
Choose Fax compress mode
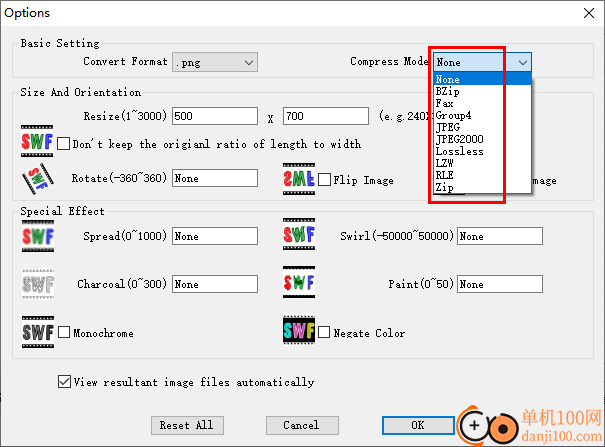482,103
